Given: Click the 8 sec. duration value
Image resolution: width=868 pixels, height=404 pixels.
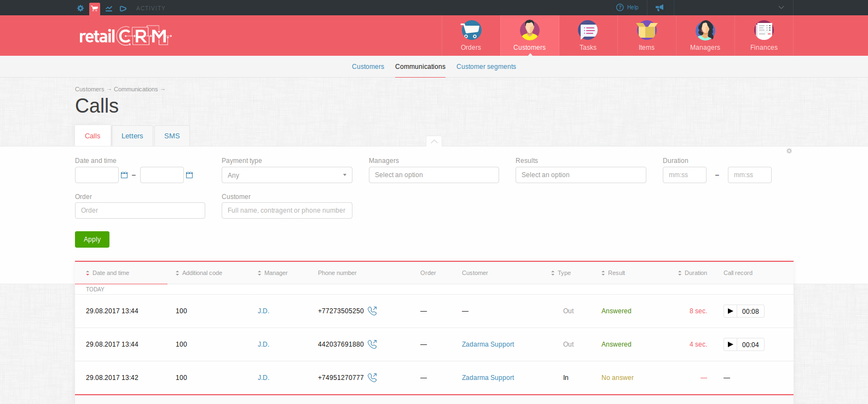Looking at the screenshot, I should click(698, 311).
